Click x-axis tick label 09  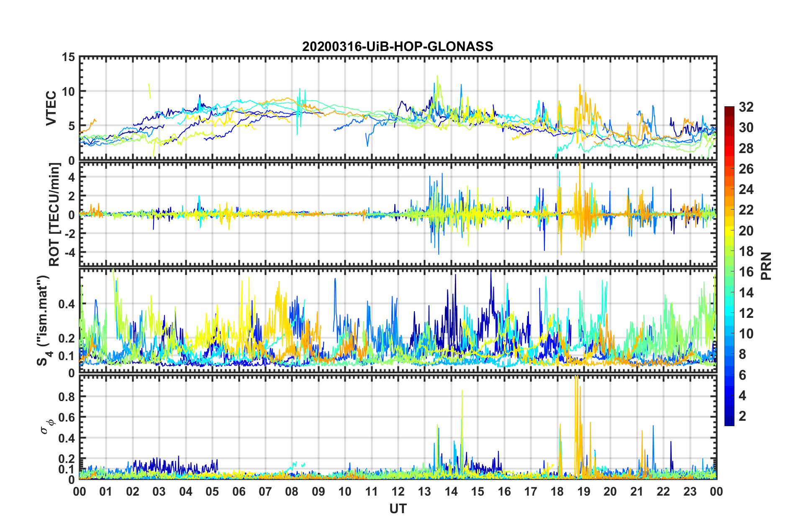[x=318, y=491]
